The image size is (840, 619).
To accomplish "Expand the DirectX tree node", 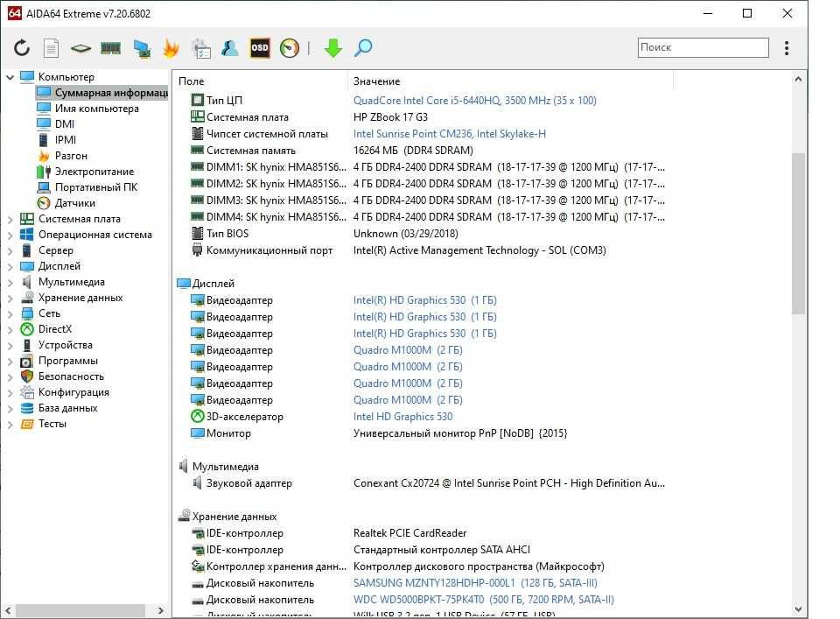I will click(10, 329).
